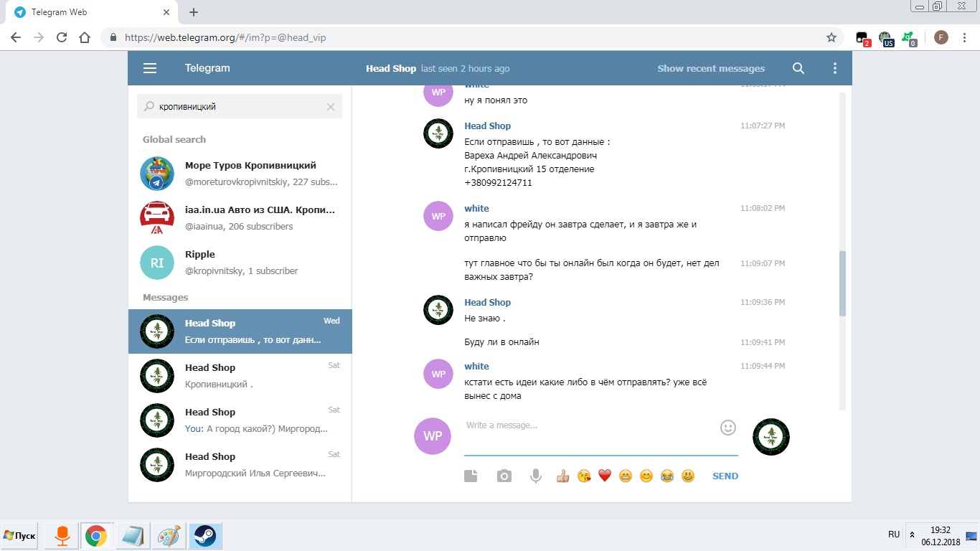Open Head Shop message starting А город какой
980x551 pixels.
click(x=240, y=420)
